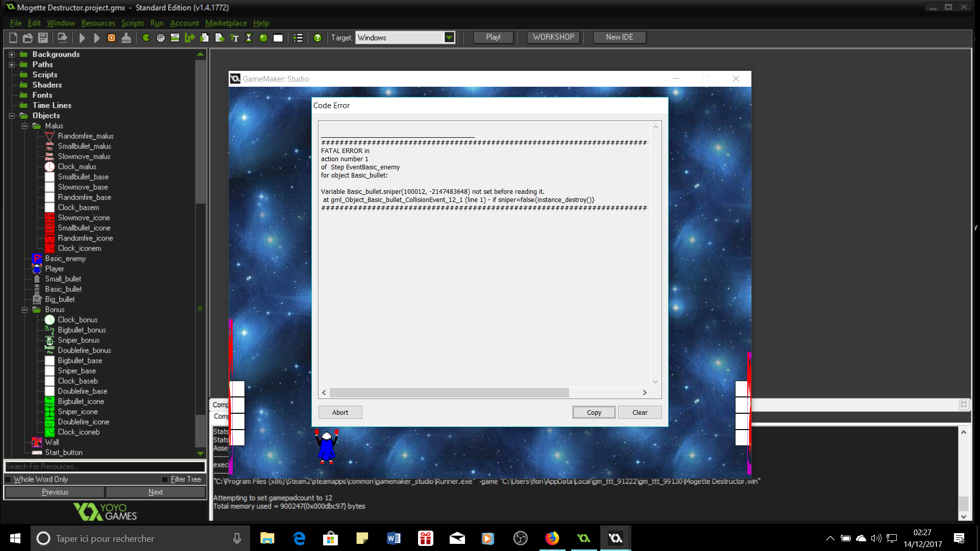Click the second play arrow for debug run

[96, 38]
